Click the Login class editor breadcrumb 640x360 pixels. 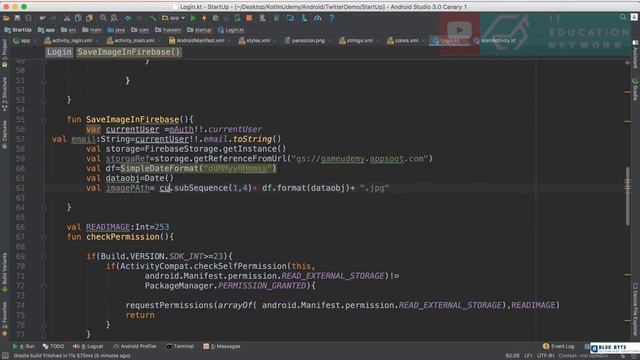click(59, 52)
